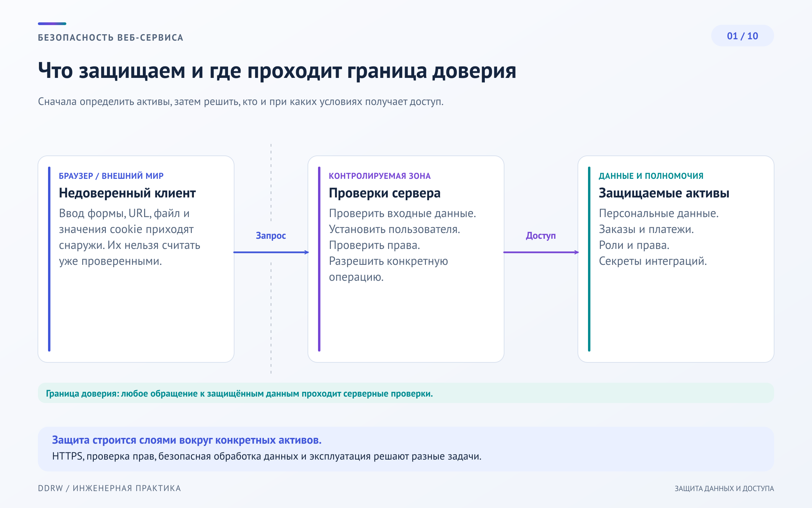Select the "КОНТРОЛИРУЕМАЯ ЗОНА" card label
This screenshot has width=812, height=508.
click(x=380, y=176)
